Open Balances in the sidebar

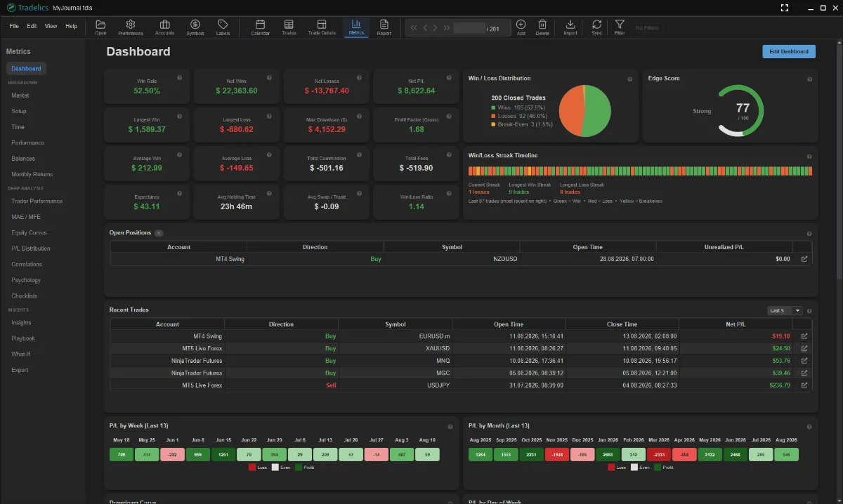23,159
